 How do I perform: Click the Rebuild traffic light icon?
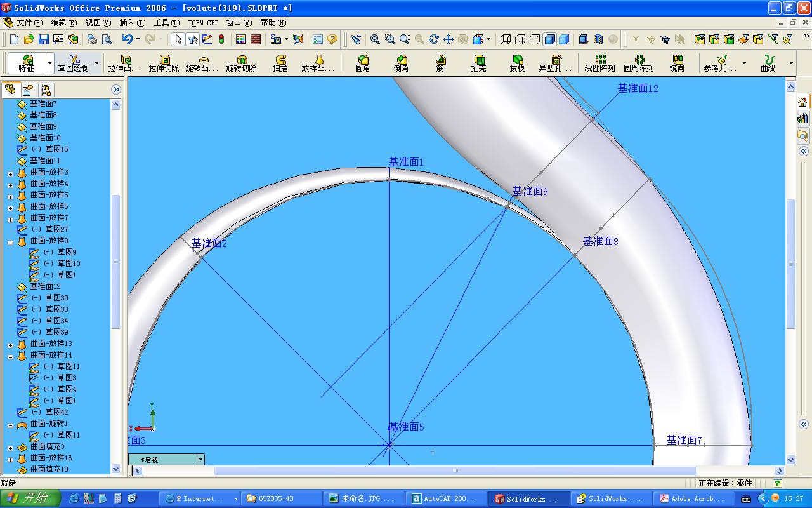click(x=221, y=39)
